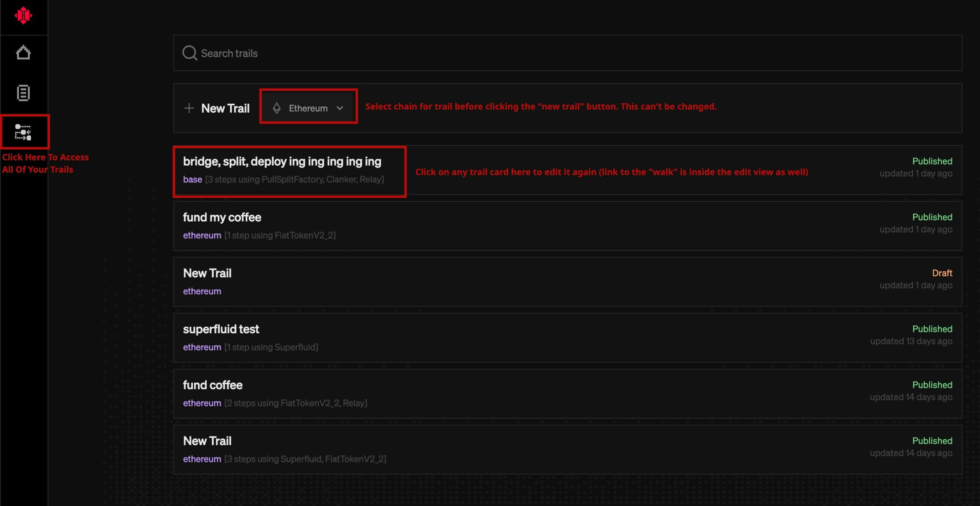
Task: Open the bridge, split, deploy trail card
Action: (282, 161)
